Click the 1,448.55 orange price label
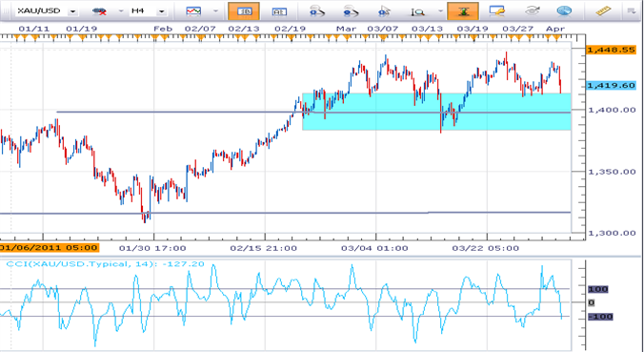The width and height of the screenshot is (644, 352). pos(611,50)
